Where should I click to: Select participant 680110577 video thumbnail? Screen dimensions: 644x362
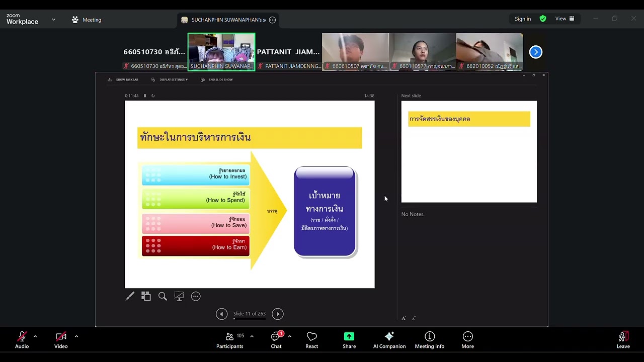pos(423,52)
